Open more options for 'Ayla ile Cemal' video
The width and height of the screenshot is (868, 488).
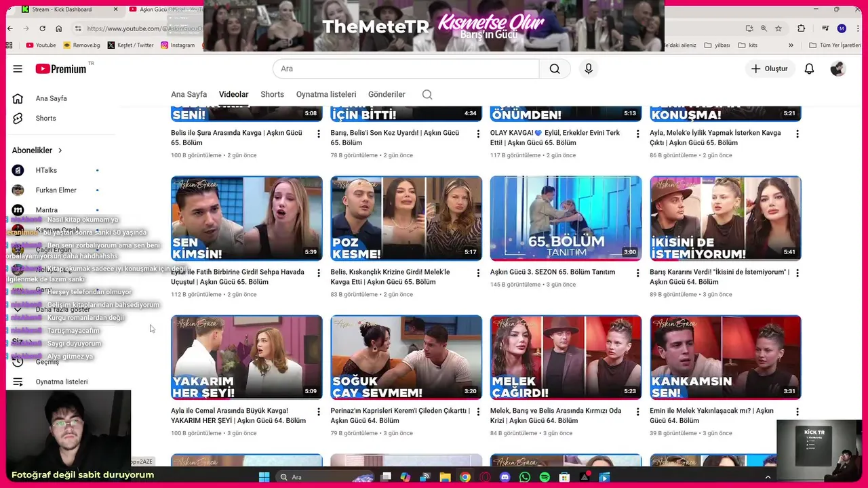pos(319,412)
